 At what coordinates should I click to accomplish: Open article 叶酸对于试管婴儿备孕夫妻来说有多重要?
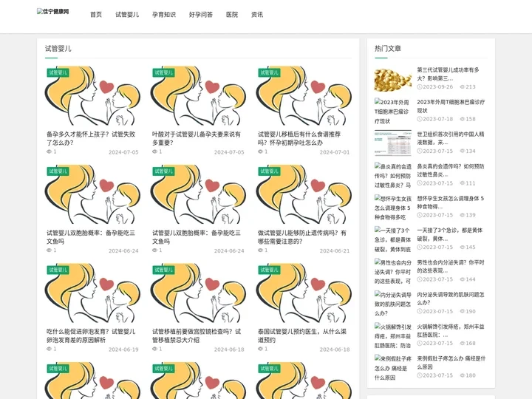[x=197, y=138]
